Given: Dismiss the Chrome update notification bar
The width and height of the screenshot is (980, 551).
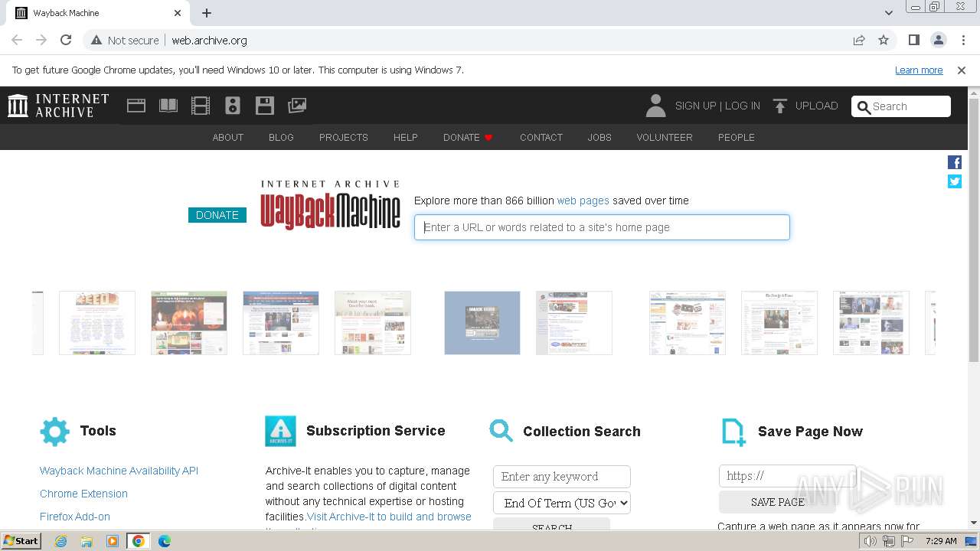Looking at the screenshot, I should click(962, 70).
